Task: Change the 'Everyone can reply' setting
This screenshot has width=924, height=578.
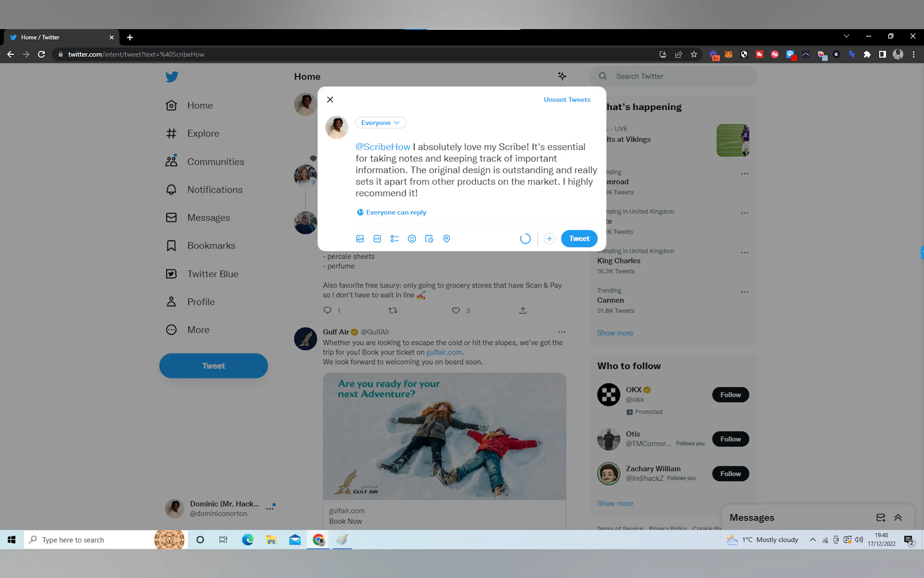Action: click(391, 212)
